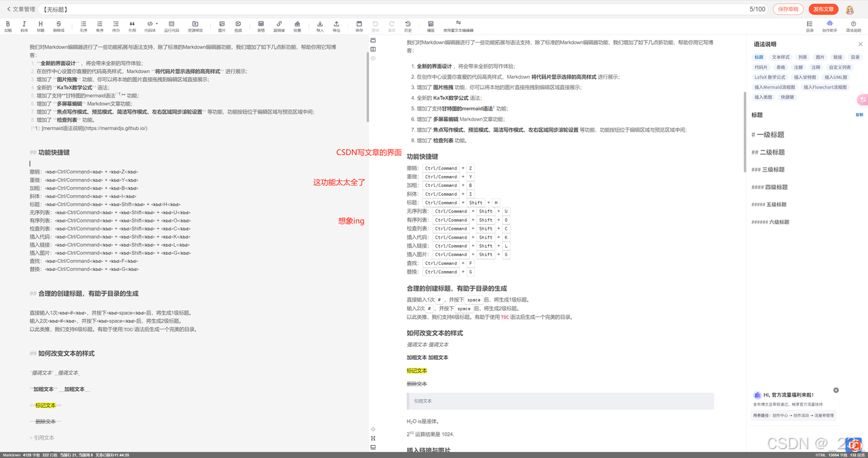This screenshot has width=868, height=458.
Task: Insert a quote block (引用)
Action: (x=132, y=26)
